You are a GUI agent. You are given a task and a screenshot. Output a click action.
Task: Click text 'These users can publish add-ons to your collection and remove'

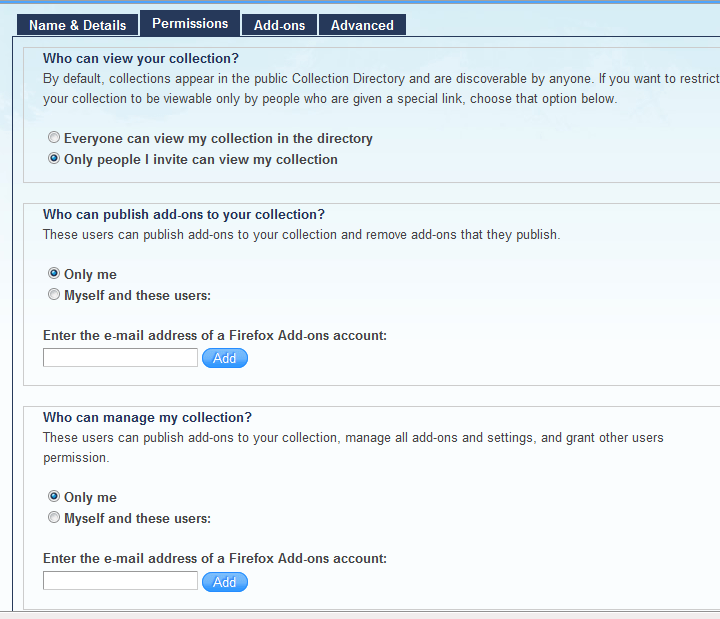(225, 235)
